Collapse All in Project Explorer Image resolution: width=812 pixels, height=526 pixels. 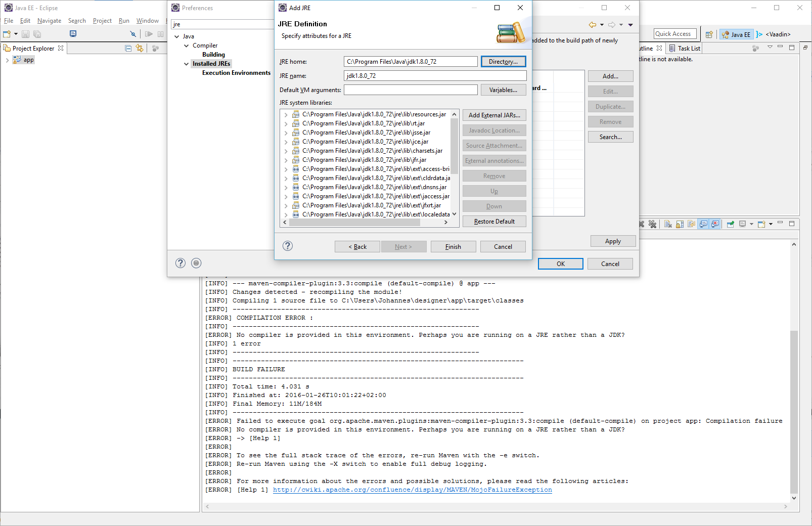(128, 49)
